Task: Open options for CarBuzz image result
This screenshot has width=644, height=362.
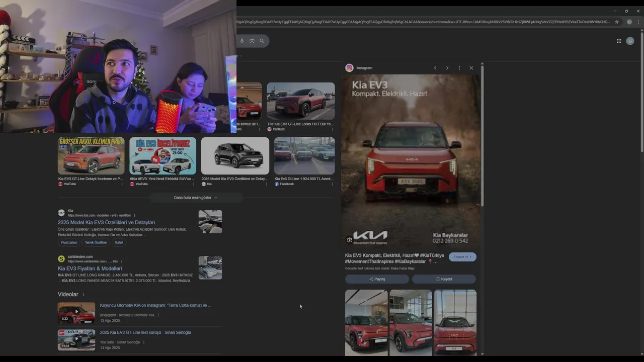Action: coord(332,129)
